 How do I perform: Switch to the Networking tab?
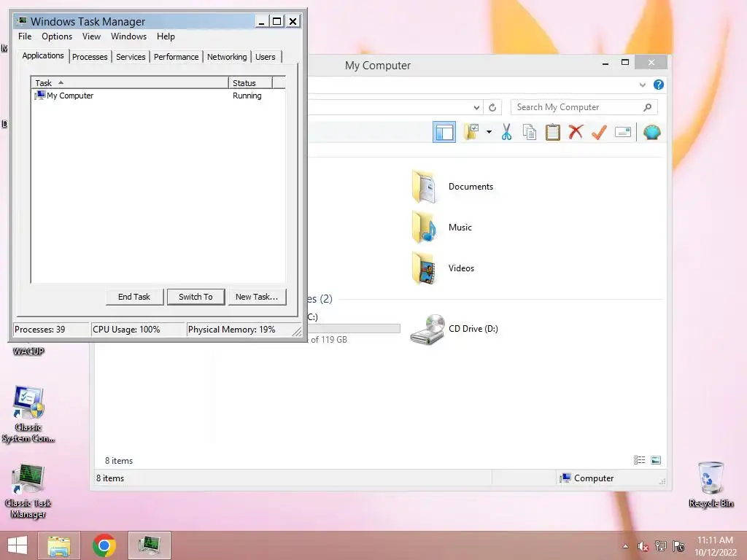(227, 57)
